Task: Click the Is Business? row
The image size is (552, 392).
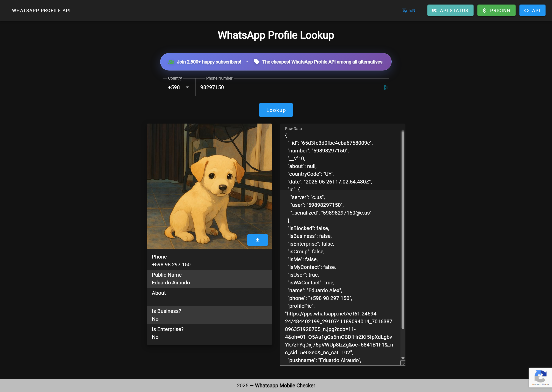Action: [x=209, y=315]
